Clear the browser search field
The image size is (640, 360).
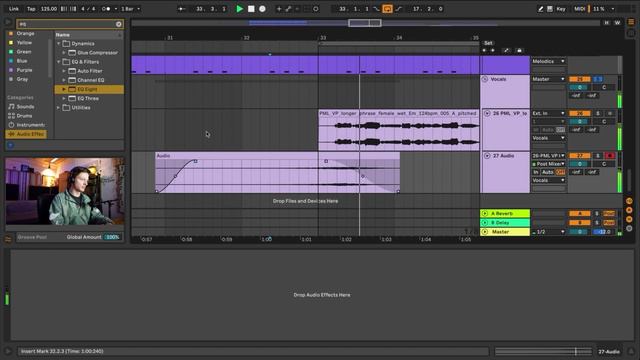[119, 24]
